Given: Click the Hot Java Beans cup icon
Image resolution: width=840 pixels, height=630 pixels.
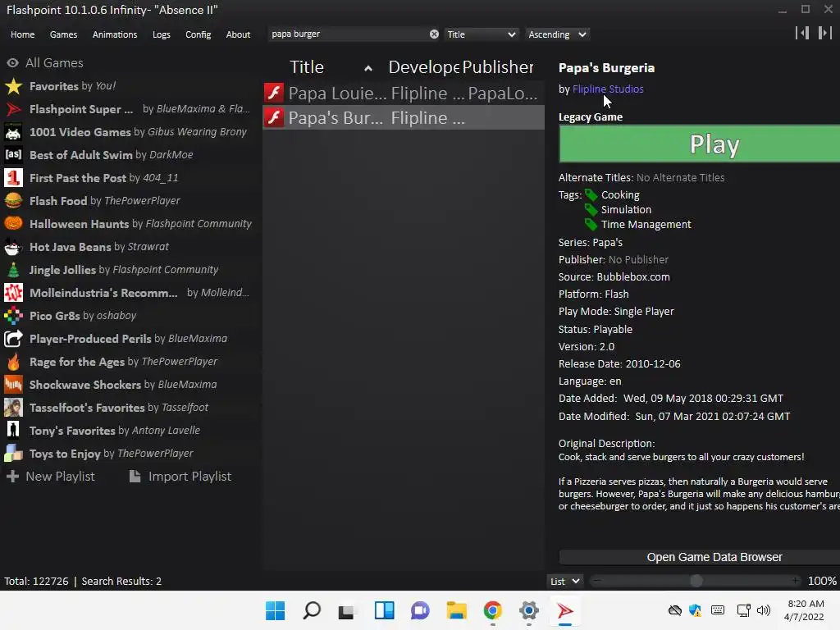Looking at the screenshot, I should [x=13, y=246].
